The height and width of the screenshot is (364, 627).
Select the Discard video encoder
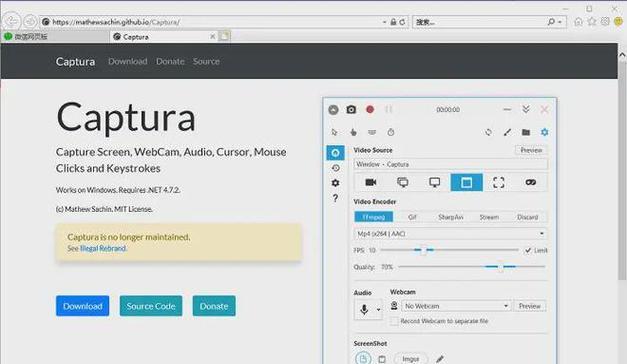[x=527, y=217]
